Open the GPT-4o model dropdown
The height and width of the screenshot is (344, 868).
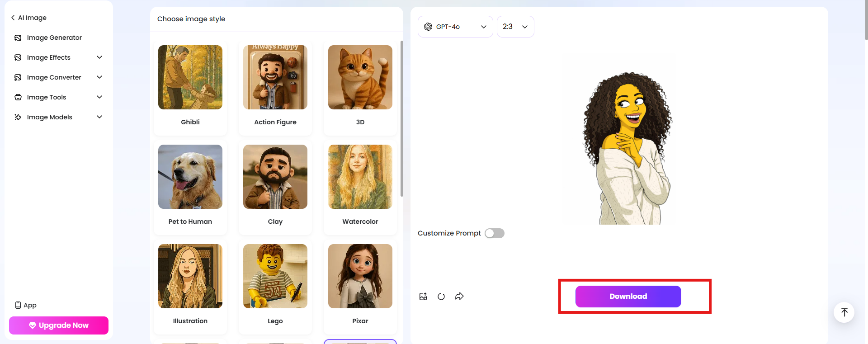[x=455, y=27]
